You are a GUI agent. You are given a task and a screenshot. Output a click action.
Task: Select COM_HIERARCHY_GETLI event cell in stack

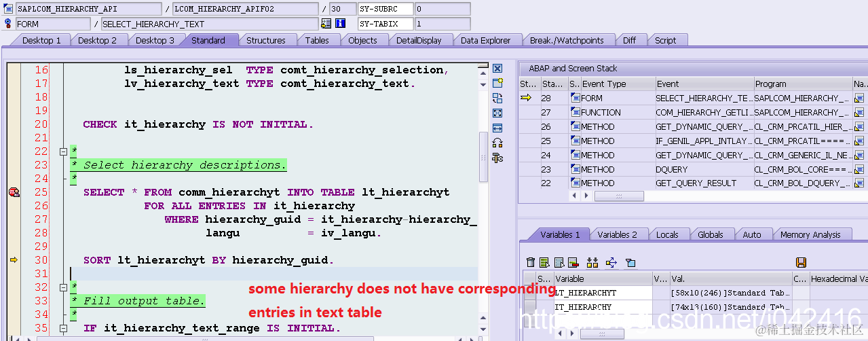[704, 113]
